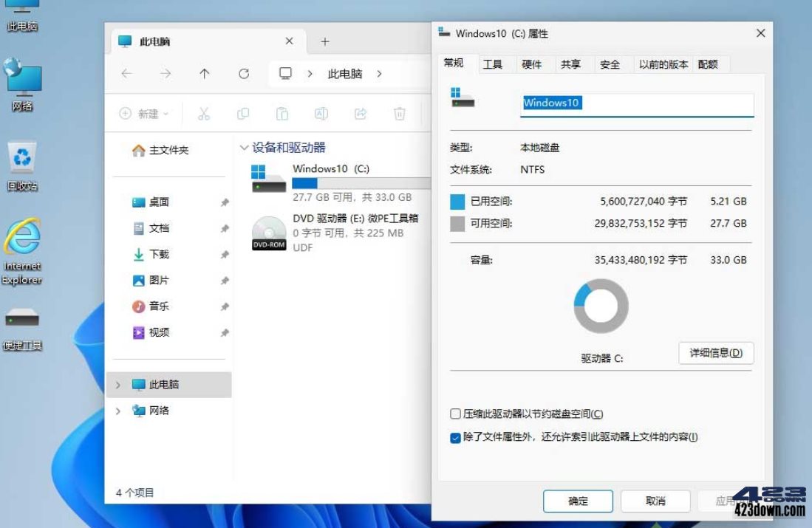
Task: Open the 新建 dropdown menu
Action: (x=144, y=114)
